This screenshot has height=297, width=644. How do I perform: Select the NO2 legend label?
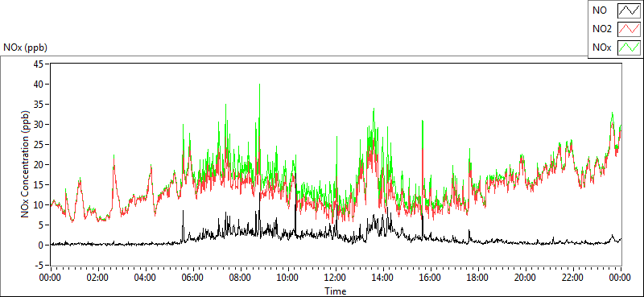pyautogui.click(x=602, y=29)
